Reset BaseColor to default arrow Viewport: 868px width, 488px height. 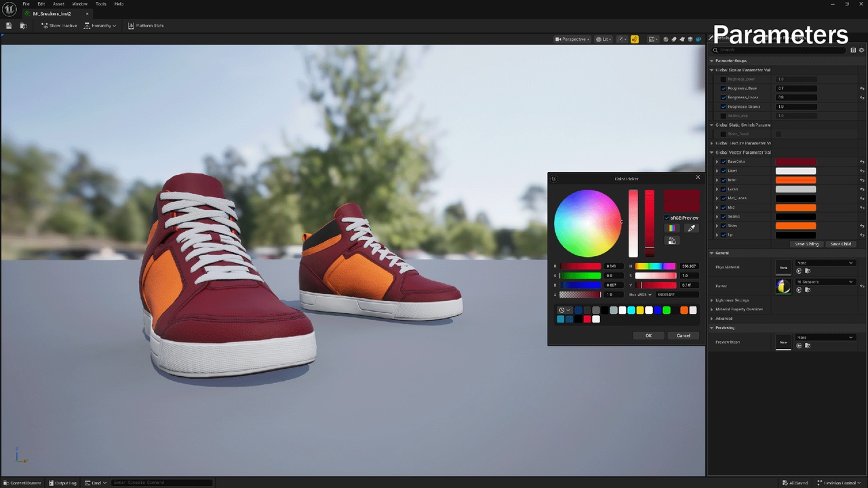862,162
